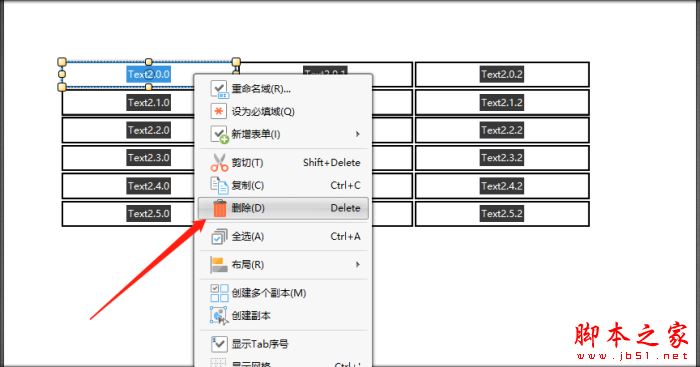
Task: Select the Text2.3.2 form field
Action: tap(502, 158)
